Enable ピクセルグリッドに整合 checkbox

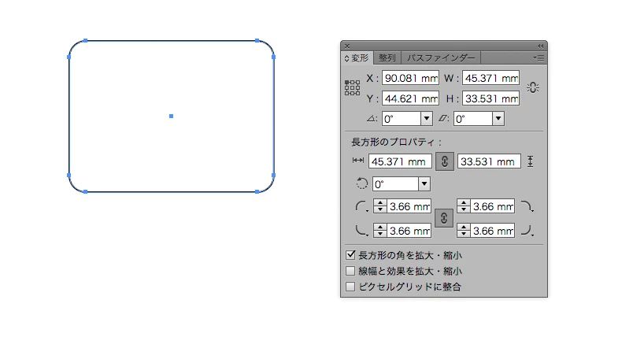click(350, 287)
